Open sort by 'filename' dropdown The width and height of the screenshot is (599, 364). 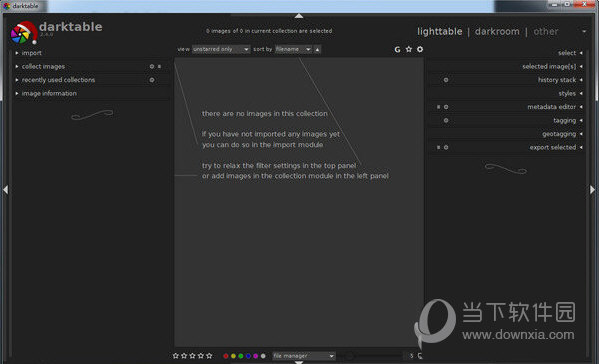coord(293,49)
